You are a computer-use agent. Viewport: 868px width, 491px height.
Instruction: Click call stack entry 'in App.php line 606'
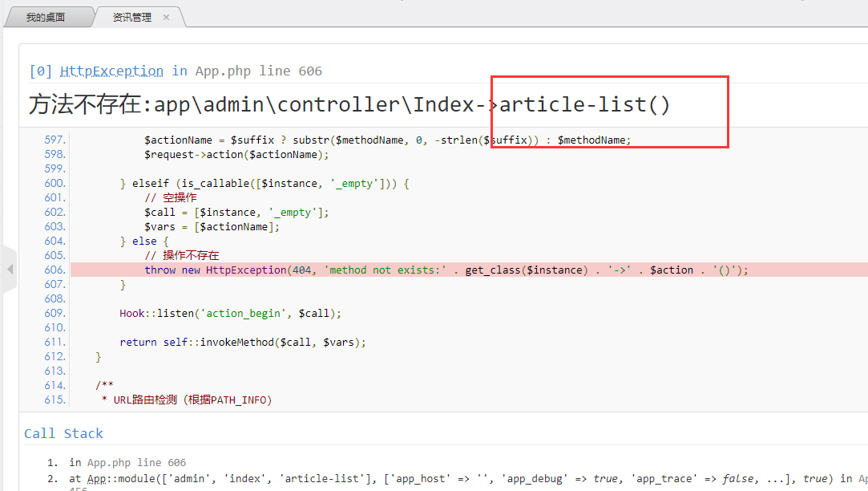127,462
